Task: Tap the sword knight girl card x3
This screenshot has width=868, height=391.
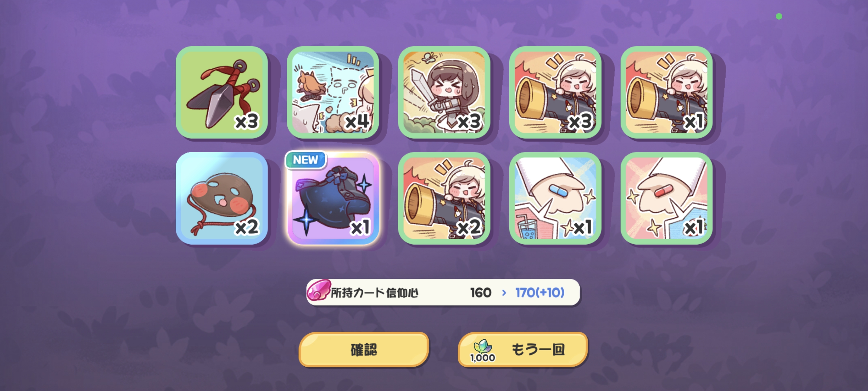Action: coord(444,92)
